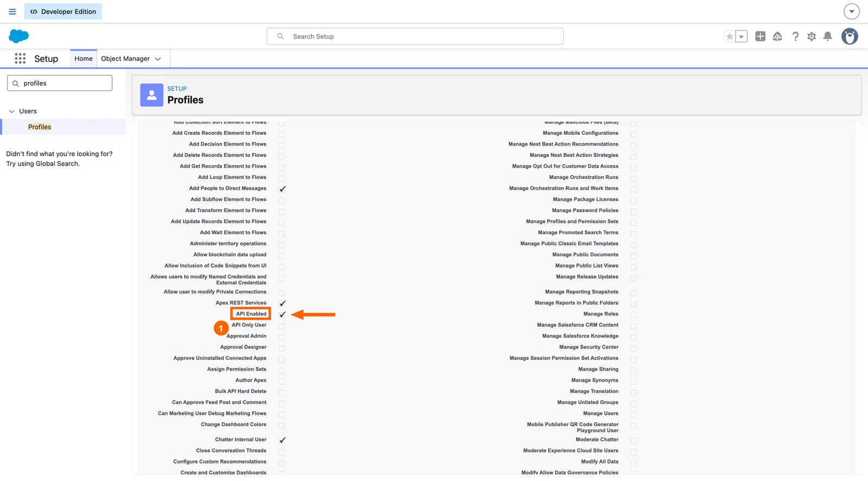Open the App Launcher grid
The width and height of the screenshot is (868, 481).
click(x=20, y=59)
